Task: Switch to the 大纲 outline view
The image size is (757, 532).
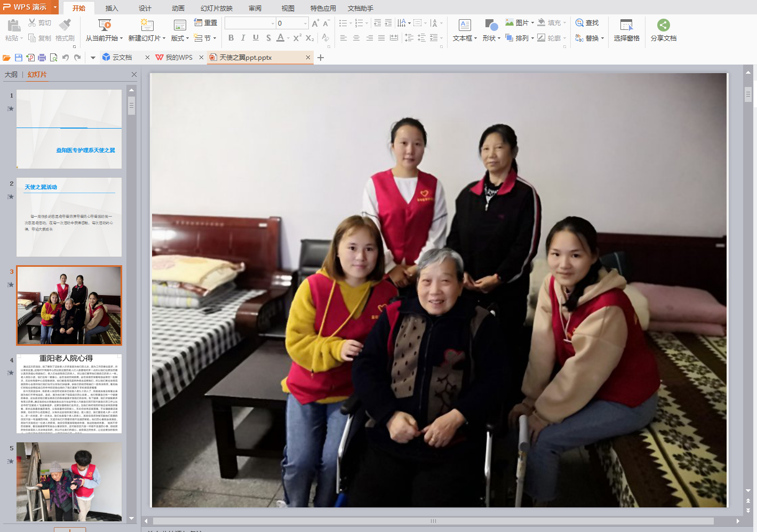Action: 11,75
